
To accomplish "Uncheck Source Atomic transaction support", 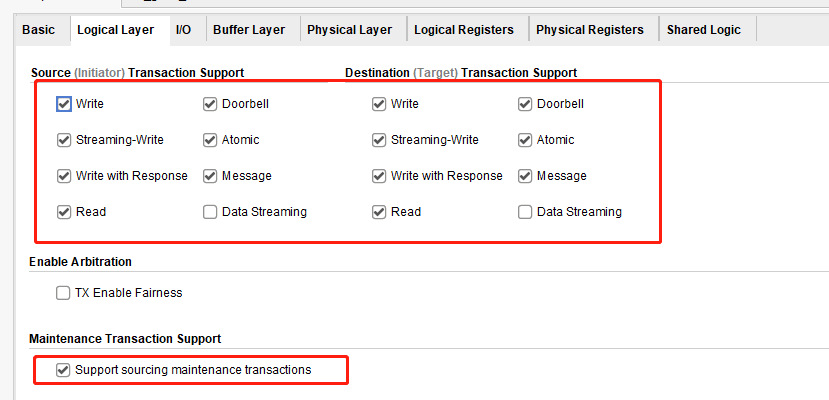I will pos(210,140).
